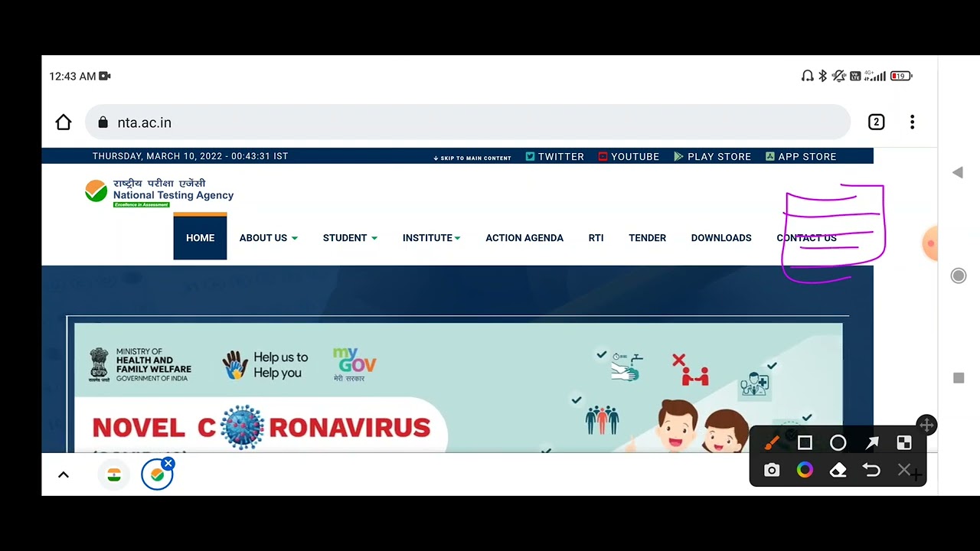Click the headphones status icon
The image size is (980, 551).
pyautogui.click(x=807, y=77)
